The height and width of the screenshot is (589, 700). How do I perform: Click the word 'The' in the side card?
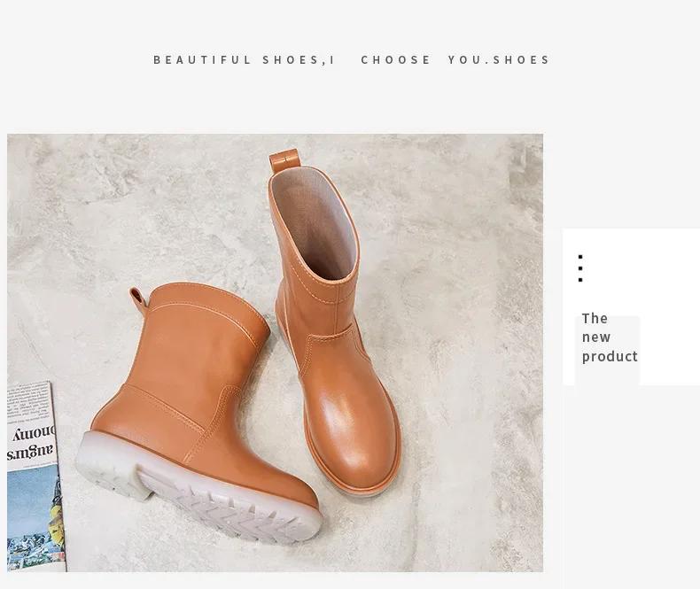pos(595,319)
